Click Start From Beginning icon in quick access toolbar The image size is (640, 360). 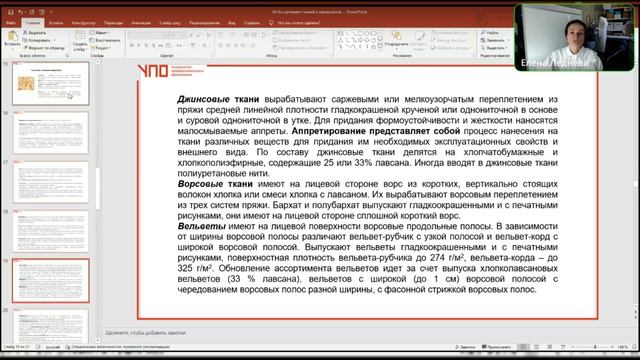(42, 12)
